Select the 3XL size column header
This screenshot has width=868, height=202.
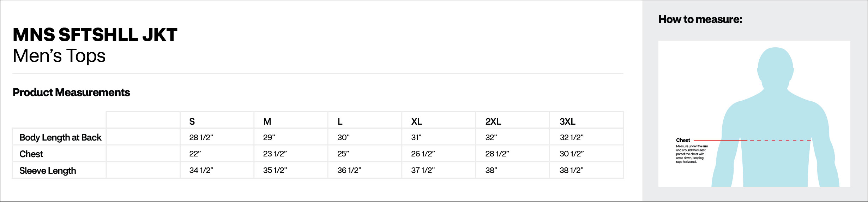[567, 121]
